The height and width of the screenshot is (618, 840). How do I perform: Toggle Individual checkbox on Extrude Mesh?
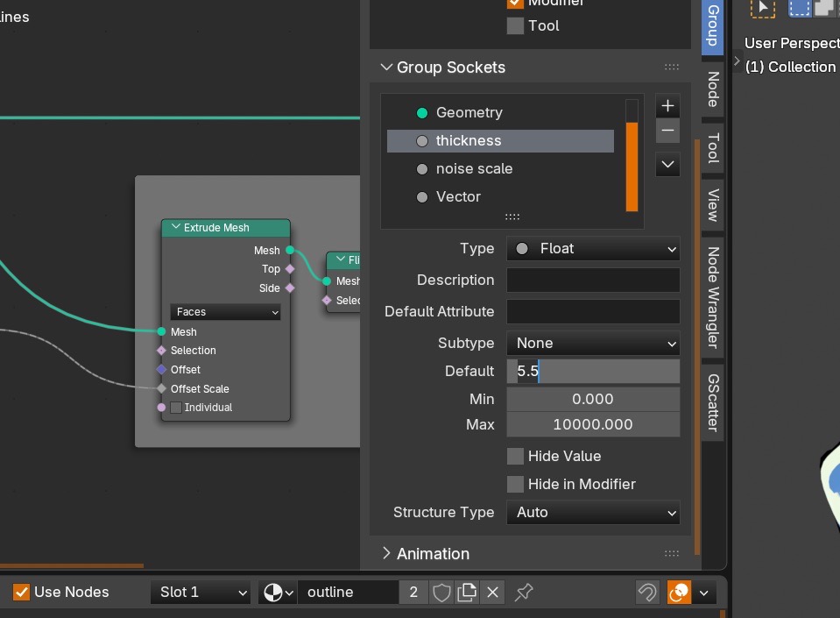176,408
